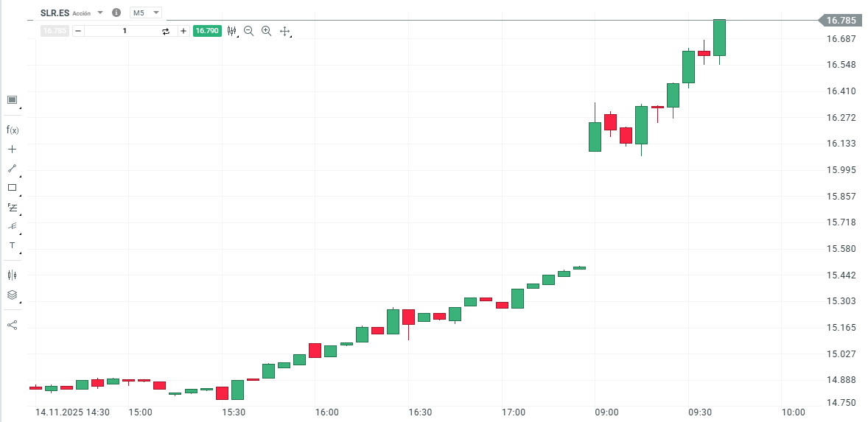Toggle volume units swap icon
Viewport: 868px width, 422px height.
tap(166, 31)
